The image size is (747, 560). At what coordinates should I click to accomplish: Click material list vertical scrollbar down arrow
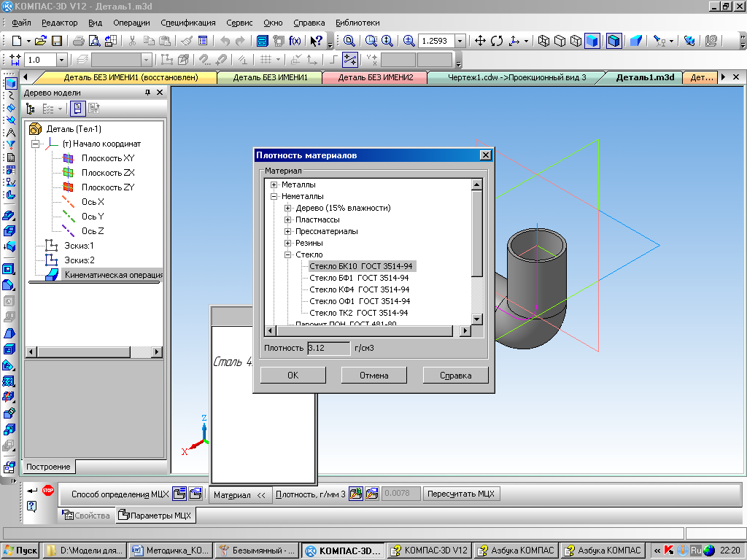click(477, 319)
